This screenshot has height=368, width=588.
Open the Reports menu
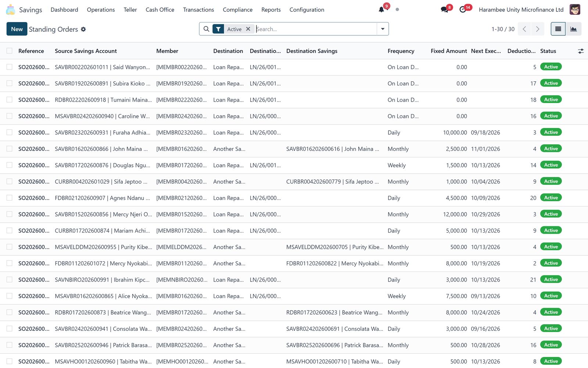click(271, 10)
